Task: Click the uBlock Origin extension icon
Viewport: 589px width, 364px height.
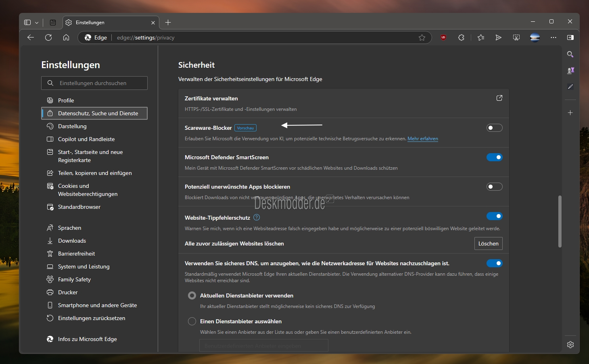Action: 443,37
